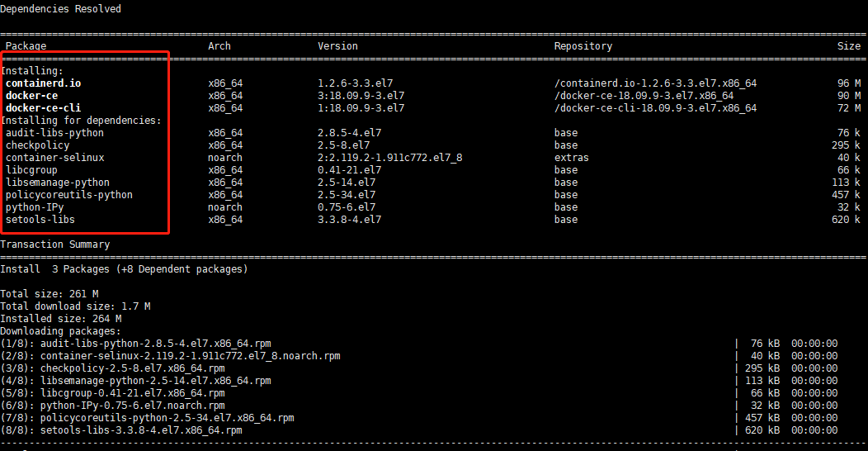Click version '2.5-8.el7'
The height and width of the screenshot is (451, 868).
tap(344, 145)
